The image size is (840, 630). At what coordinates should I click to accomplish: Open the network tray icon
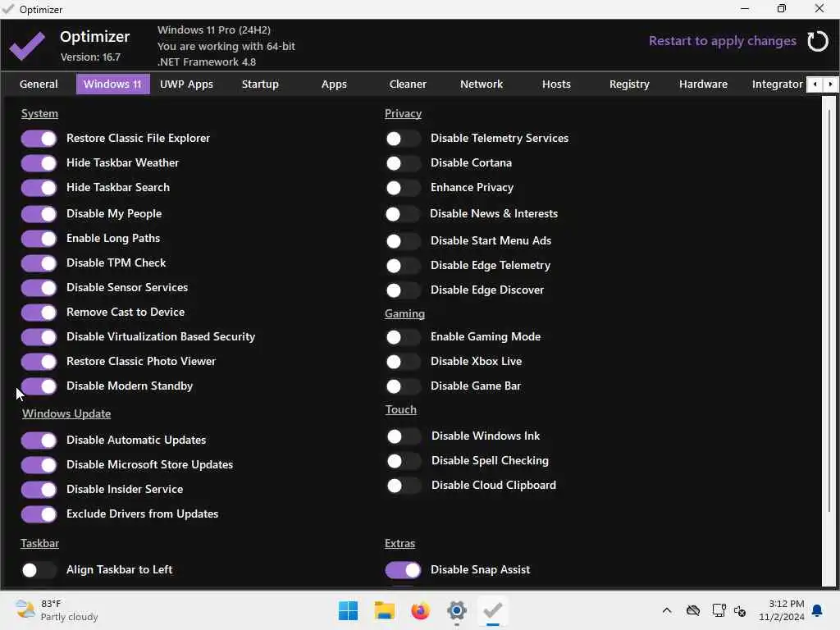coord(719,610)
